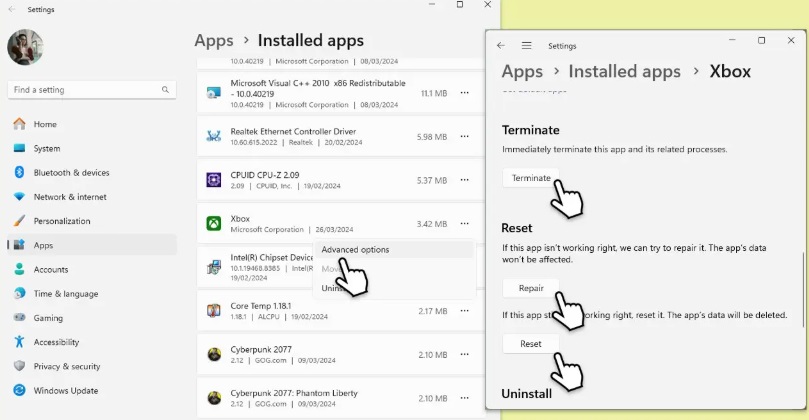Open more options for Xbox app
Viewport: 809px width, 420px height.
coord(464,224)
